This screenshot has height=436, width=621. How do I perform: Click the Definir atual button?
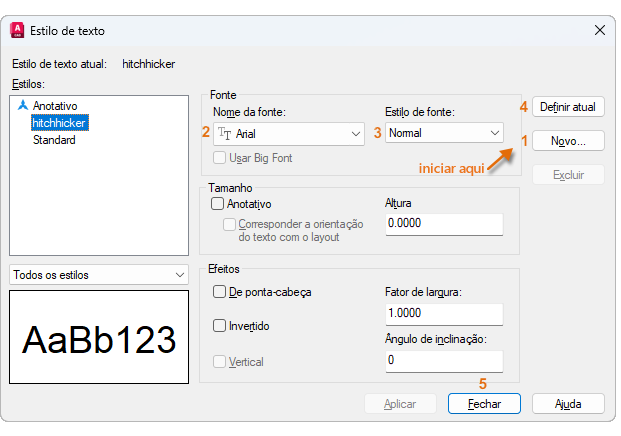[x=568, y=106]
